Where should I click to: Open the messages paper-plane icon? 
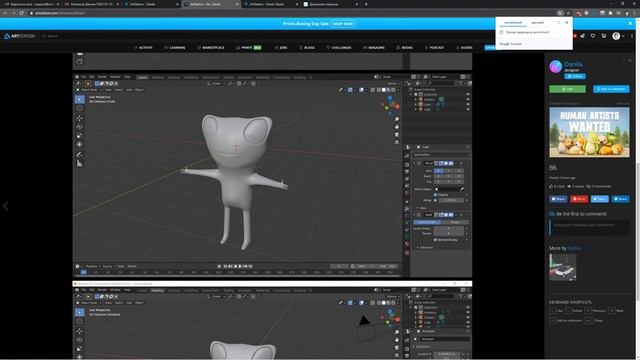pyautogui.click(x=582, y=36)
